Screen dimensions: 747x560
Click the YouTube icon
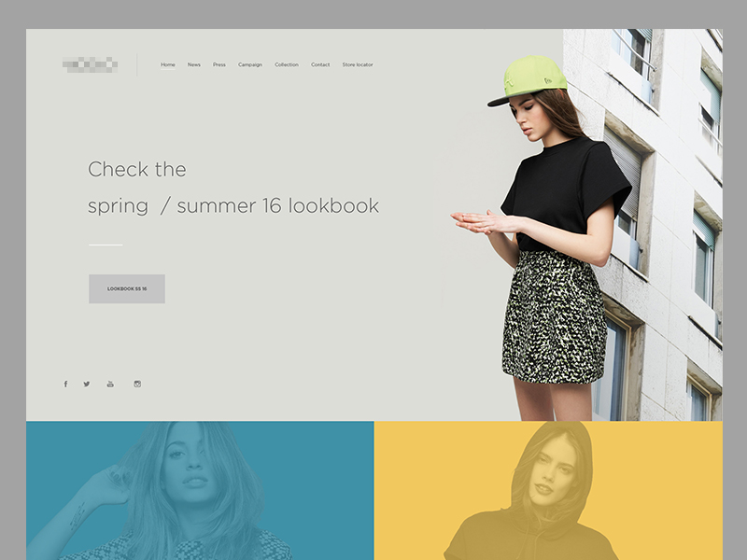tap(110, 384)
